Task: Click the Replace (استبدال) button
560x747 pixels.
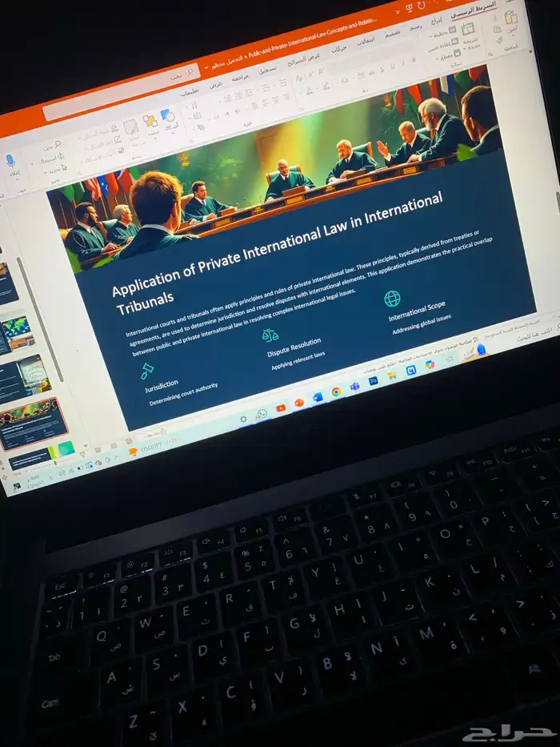Action: [53, 158]
